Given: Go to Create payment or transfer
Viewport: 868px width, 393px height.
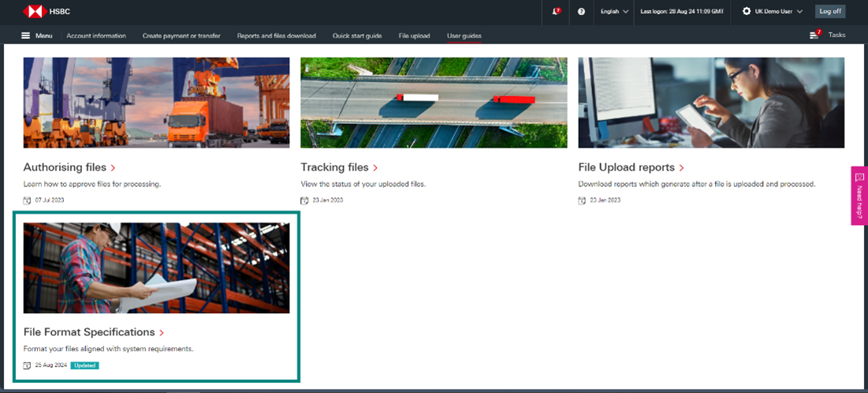Looking at the screenshot, I should pos(181,36).
